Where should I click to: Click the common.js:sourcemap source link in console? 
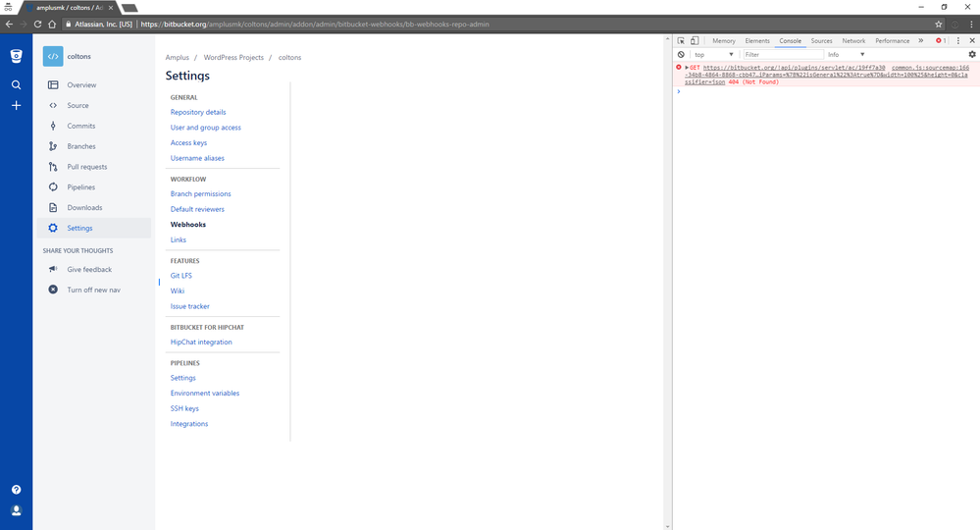[x=930, y=68]
